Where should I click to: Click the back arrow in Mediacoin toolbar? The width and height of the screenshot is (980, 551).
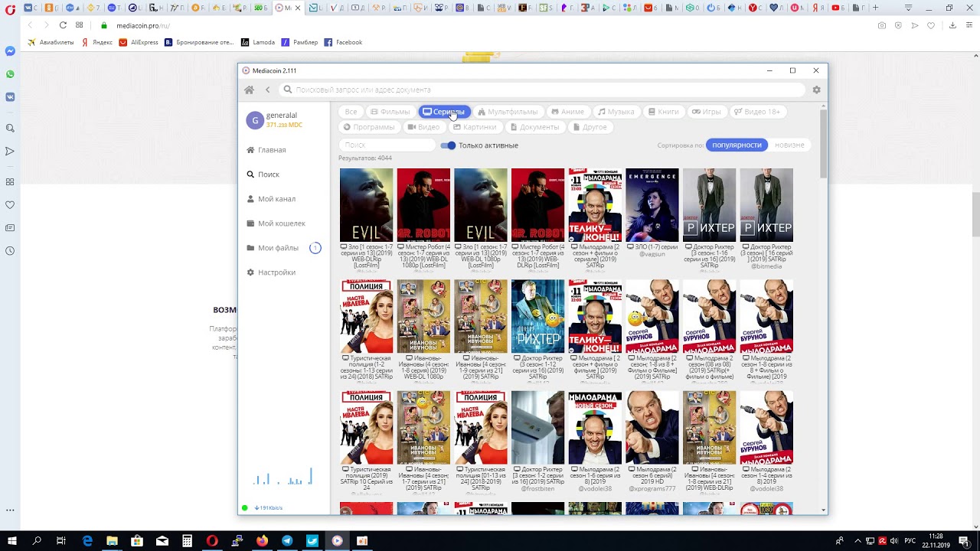[267, 90]
